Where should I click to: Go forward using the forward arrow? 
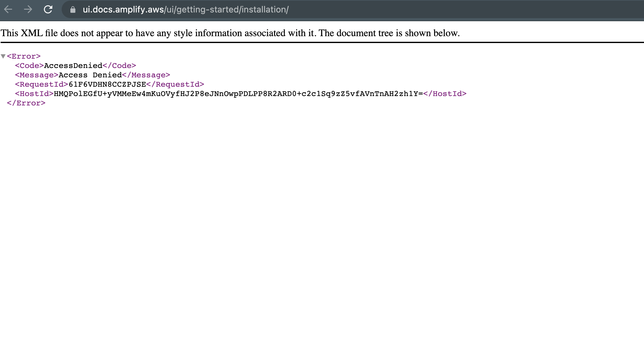[28, 9]
